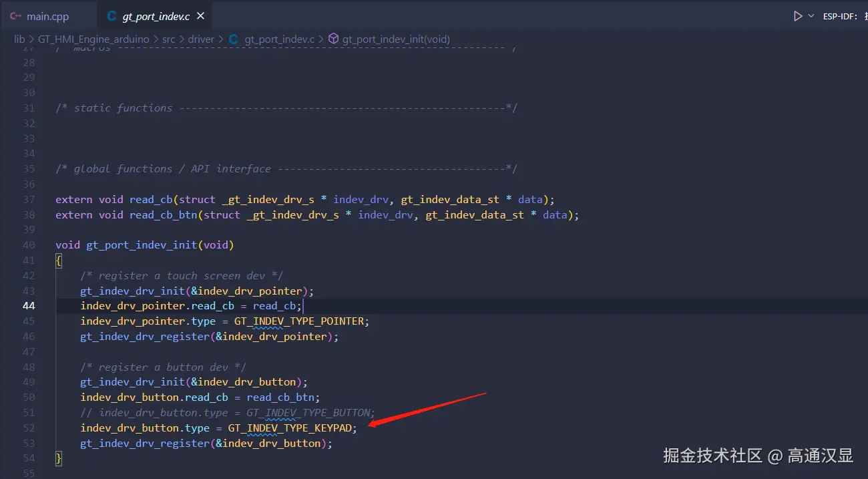Click line number 52 in the gutter
The height and width of the screenshot is (479, 868).
29,428
